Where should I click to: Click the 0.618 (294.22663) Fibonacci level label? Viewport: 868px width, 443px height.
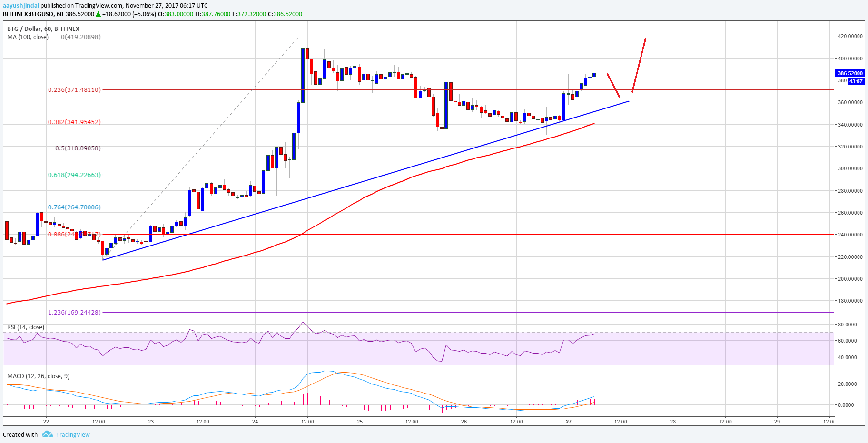tap(74, 175)
